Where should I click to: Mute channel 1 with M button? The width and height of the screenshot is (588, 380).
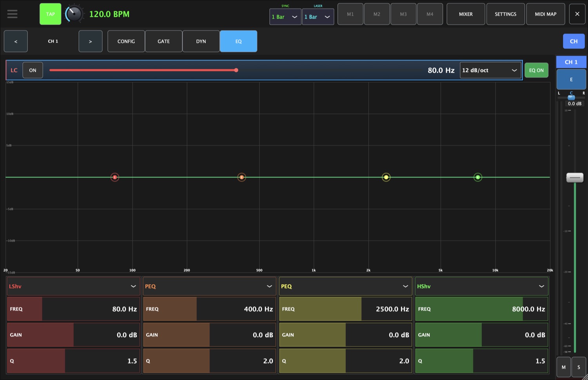coord(564,367)
